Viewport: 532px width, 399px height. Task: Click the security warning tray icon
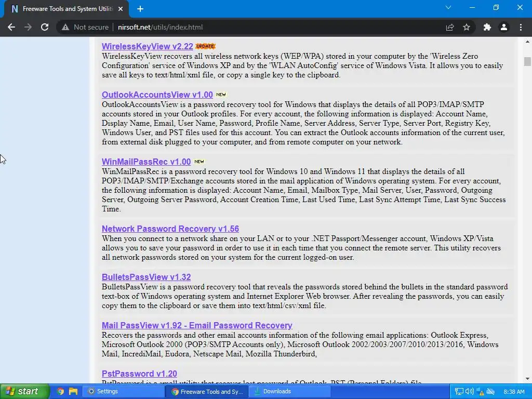[480, 392]
